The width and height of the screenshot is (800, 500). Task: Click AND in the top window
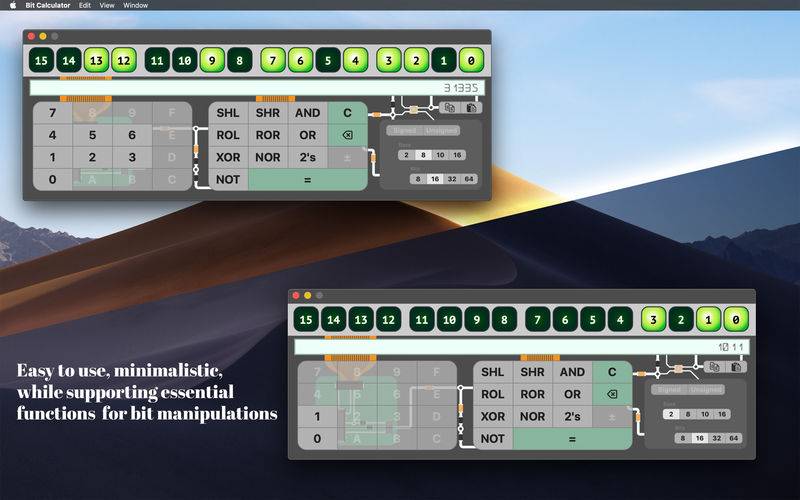coord(308,113)
